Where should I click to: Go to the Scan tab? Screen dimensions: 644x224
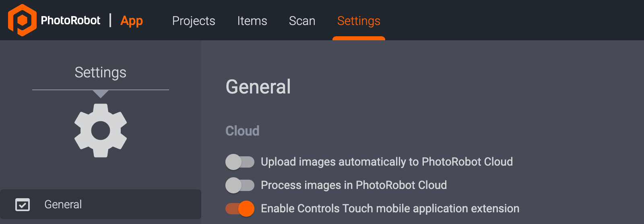click(x=302, y=21)
